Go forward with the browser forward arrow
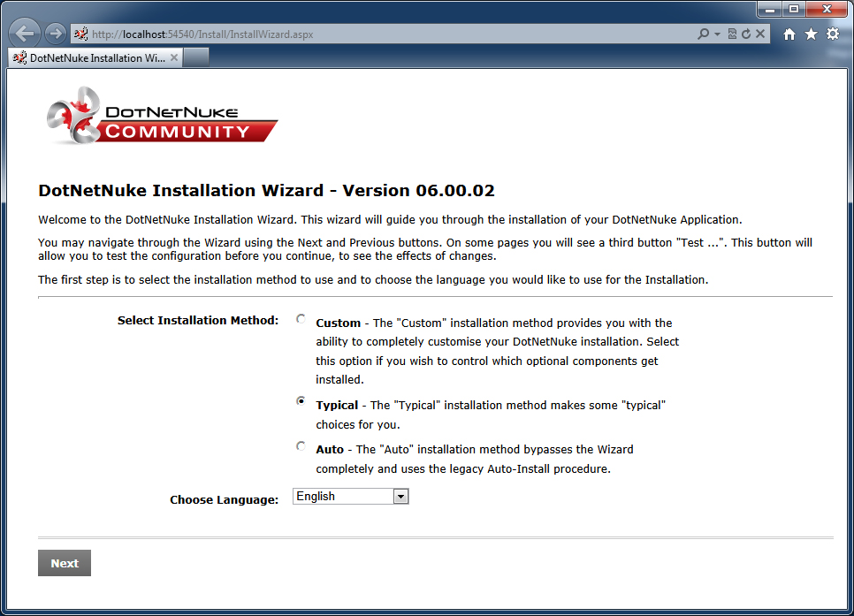The image size is (854, 616). pos(55,34)
